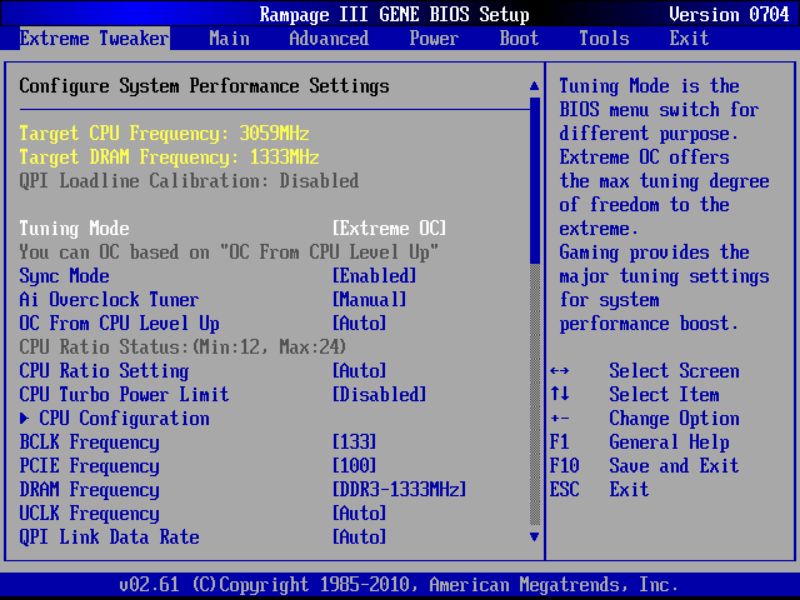The width and height of the screenshot is (800, 600).
Task: Click the scroll up arrow
Action: pyautogui.click(x=534, y=86)
